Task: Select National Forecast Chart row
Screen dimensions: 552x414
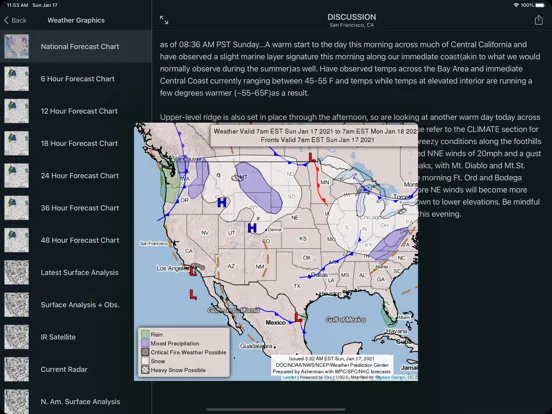Action: point(76,46)
